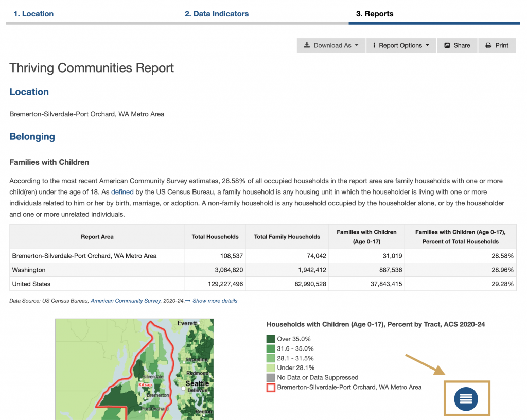Click the map legend title text
This screenshot has width=527, height=420.
(x=376, y=325)
